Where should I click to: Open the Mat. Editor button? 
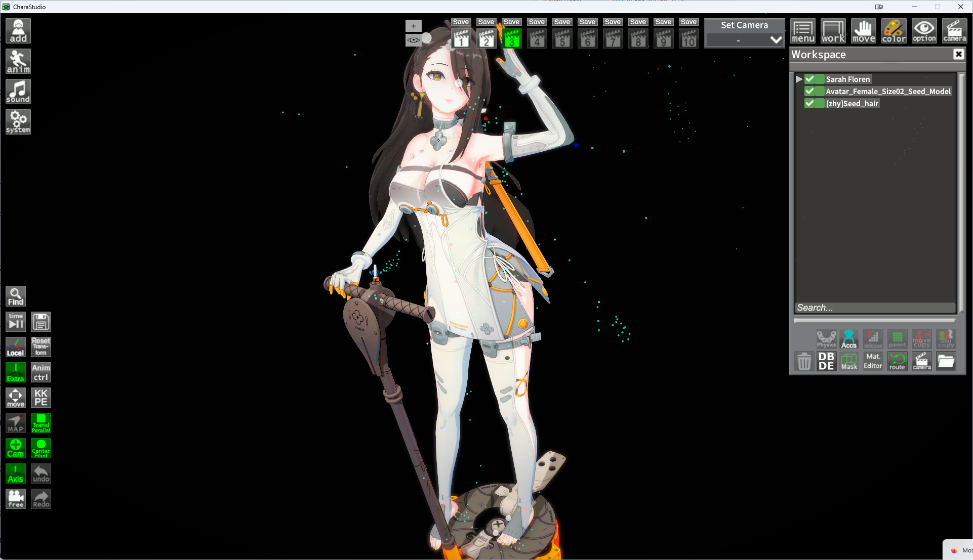[873, 361]
